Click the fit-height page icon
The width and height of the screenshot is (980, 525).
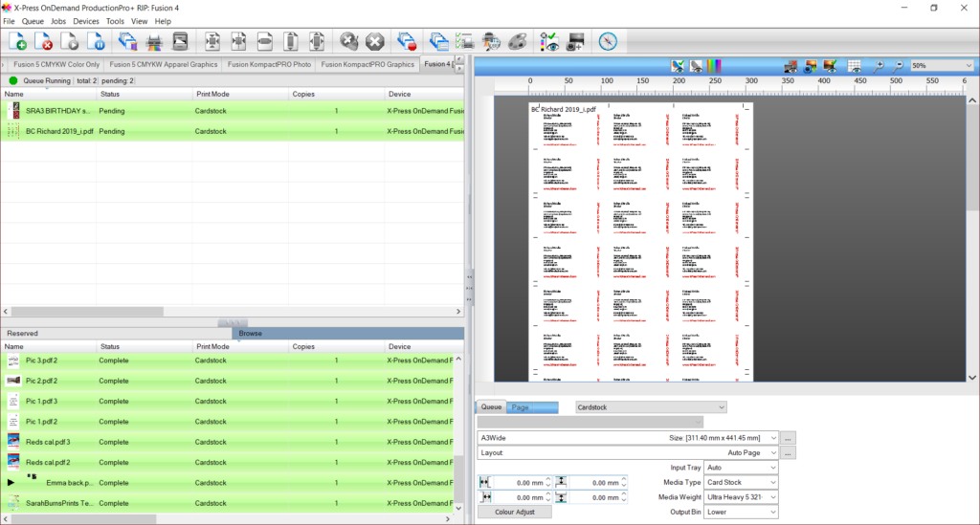[x=291, y=42]
